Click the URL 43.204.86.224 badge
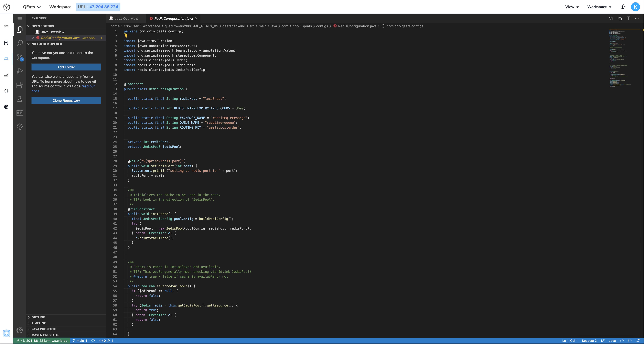This screenshot has height=344, width=644. pyautogui.click(x=98, y=7)
